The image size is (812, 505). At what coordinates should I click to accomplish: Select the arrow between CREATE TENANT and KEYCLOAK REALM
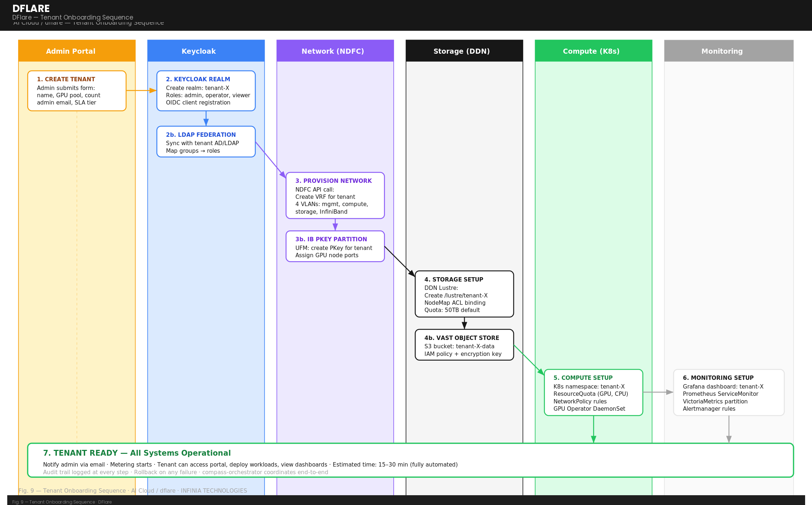[141, 90]
